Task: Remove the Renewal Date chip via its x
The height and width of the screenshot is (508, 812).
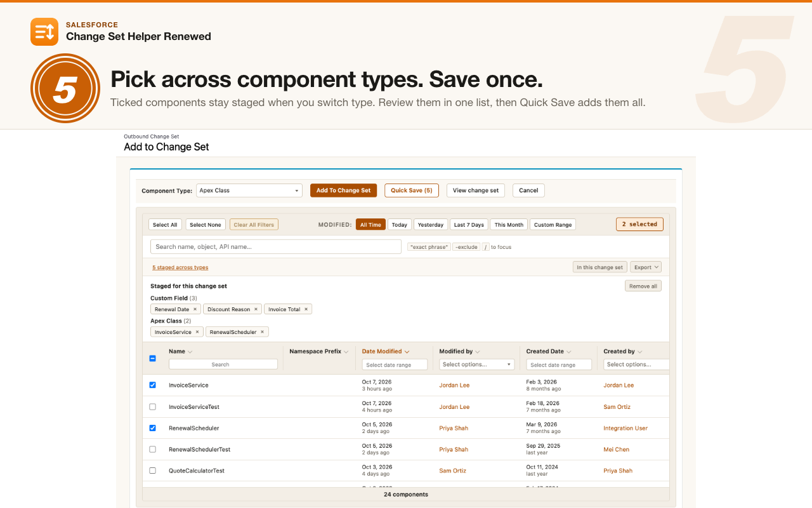Action: 195,309
